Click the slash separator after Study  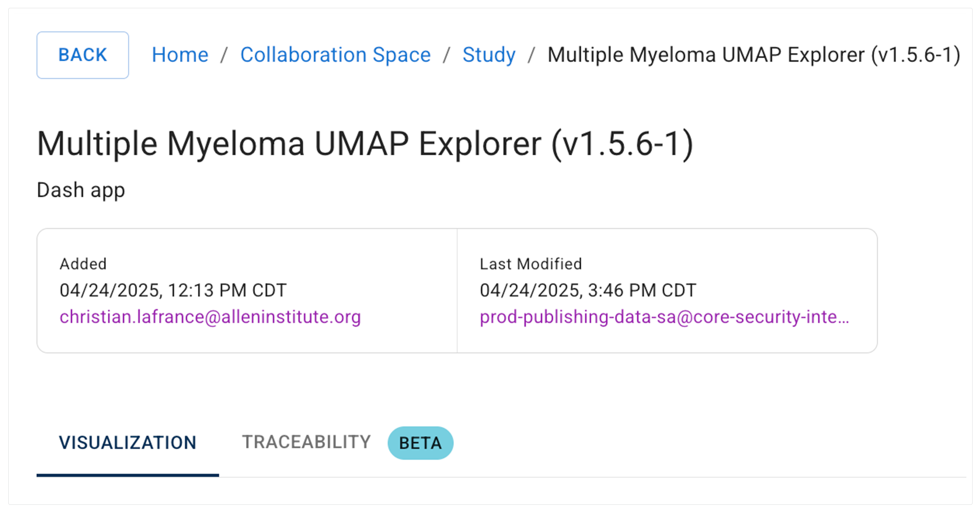[531, 55]
